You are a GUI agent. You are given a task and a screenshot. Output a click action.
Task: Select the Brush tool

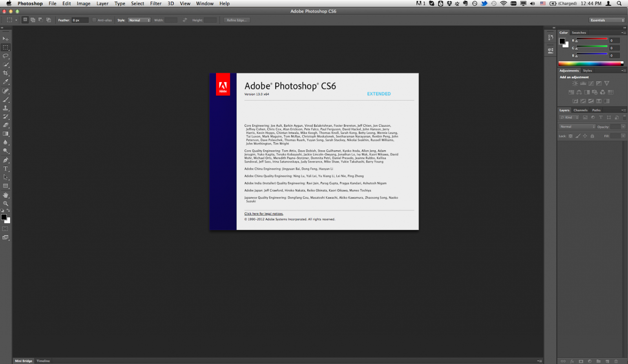(5, 100)
